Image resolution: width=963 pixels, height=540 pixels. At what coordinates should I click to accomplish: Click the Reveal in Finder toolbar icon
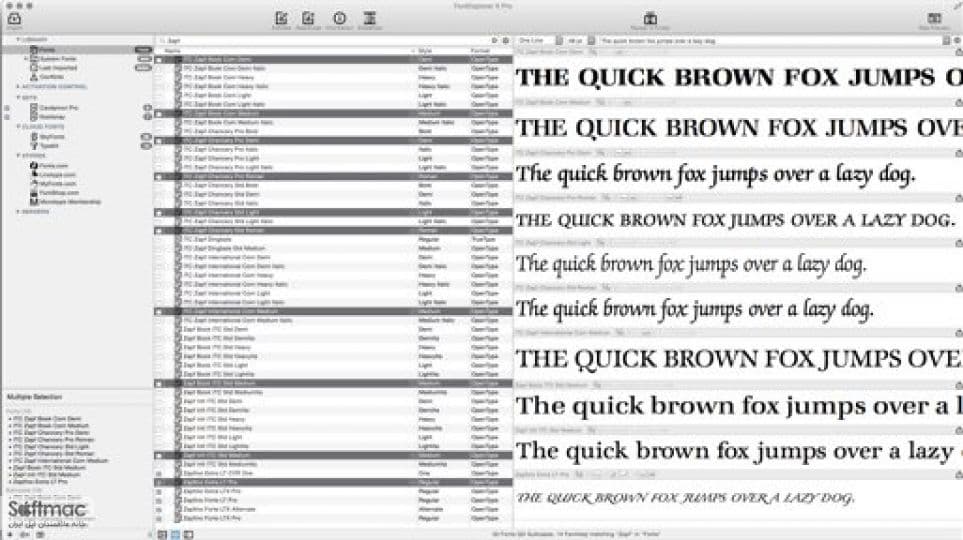click(x=650, y=19)
